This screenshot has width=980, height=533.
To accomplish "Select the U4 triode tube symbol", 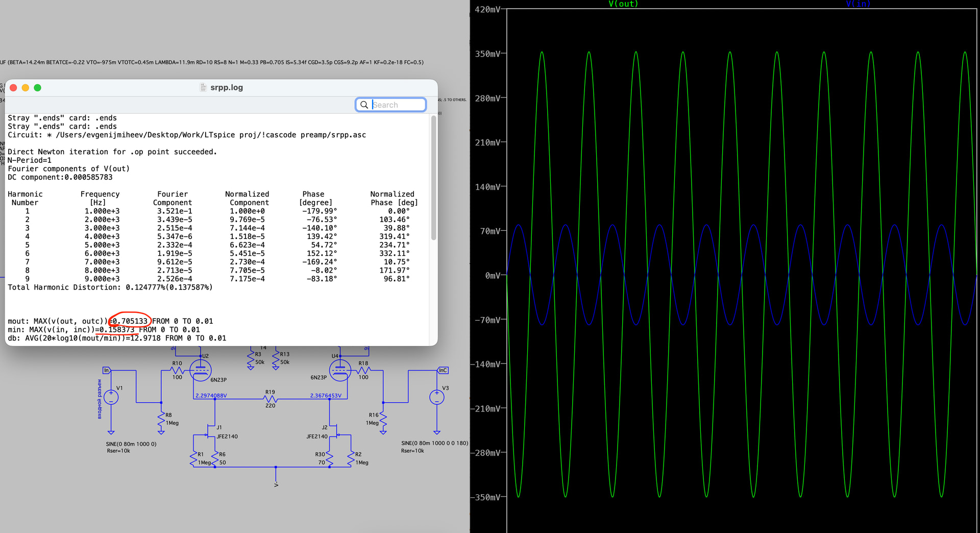I will tap(340, 370).
